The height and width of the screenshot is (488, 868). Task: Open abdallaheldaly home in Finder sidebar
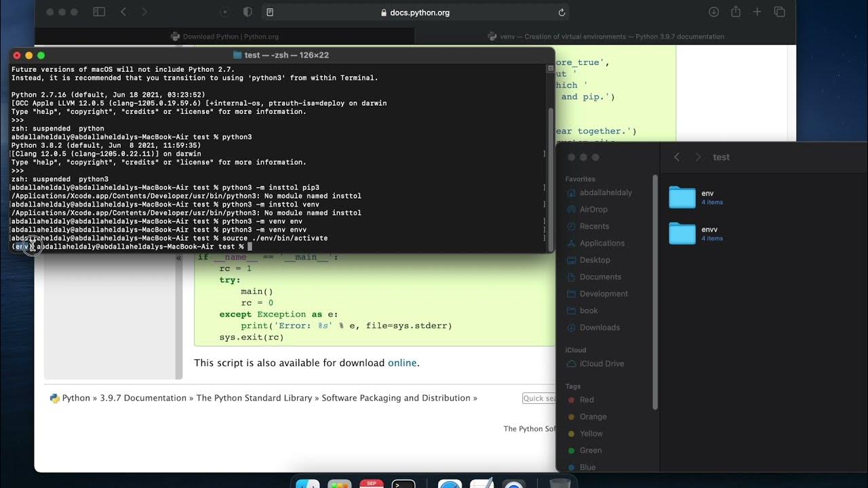pos(606,192)
